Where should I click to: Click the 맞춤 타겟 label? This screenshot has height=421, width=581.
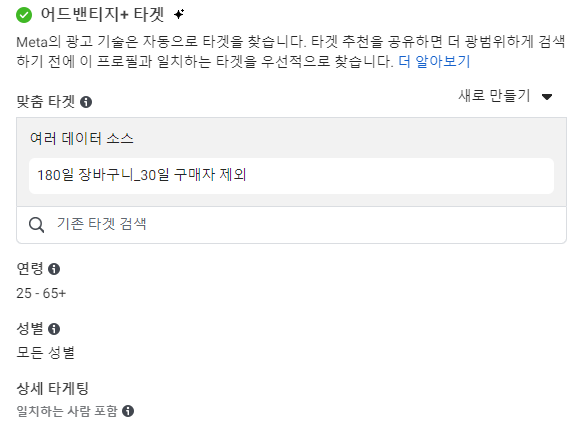pos(46,102)
